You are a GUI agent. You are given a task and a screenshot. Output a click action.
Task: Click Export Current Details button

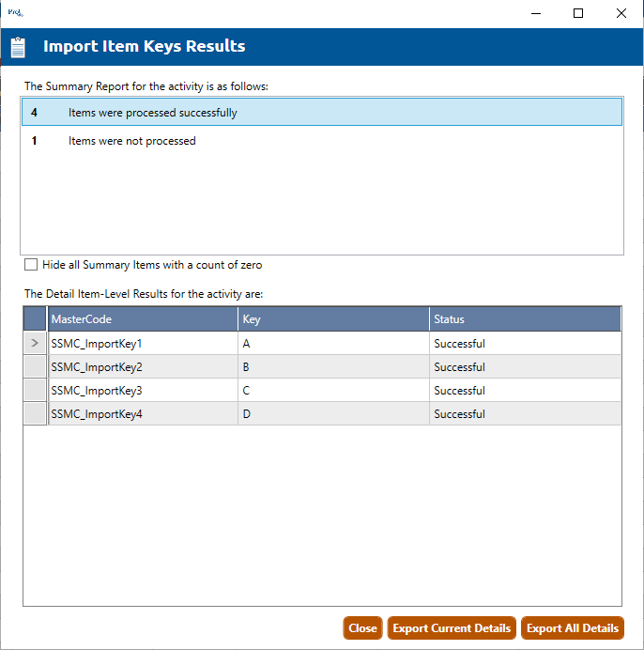coord(452,628)
